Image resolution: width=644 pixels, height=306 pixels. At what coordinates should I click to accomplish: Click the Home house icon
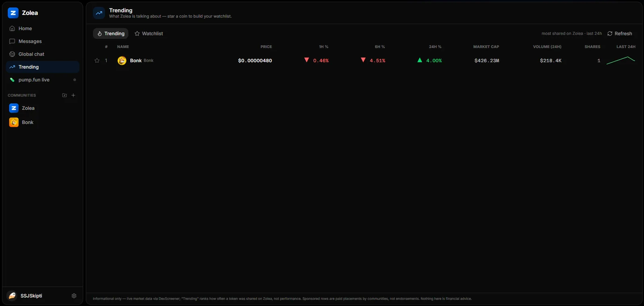[x=12, y=29]
